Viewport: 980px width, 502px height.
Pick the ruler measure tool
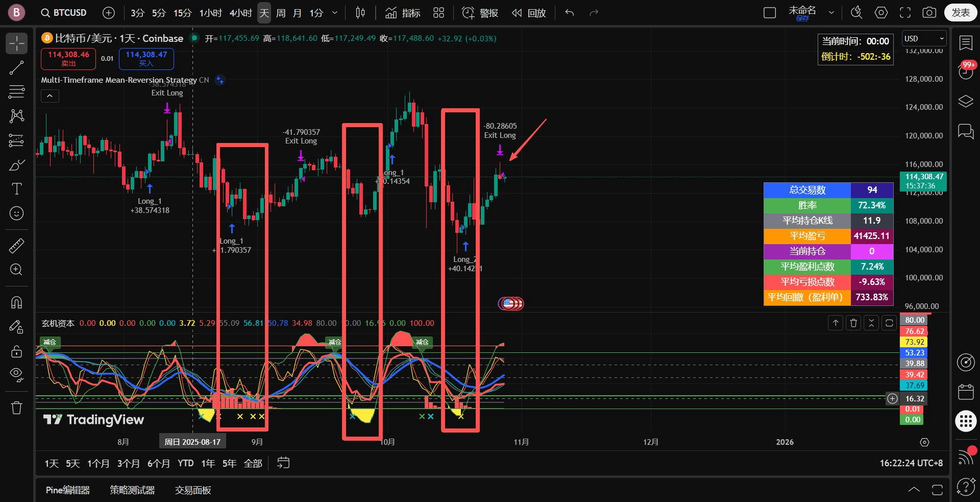(x=16, y=246)
